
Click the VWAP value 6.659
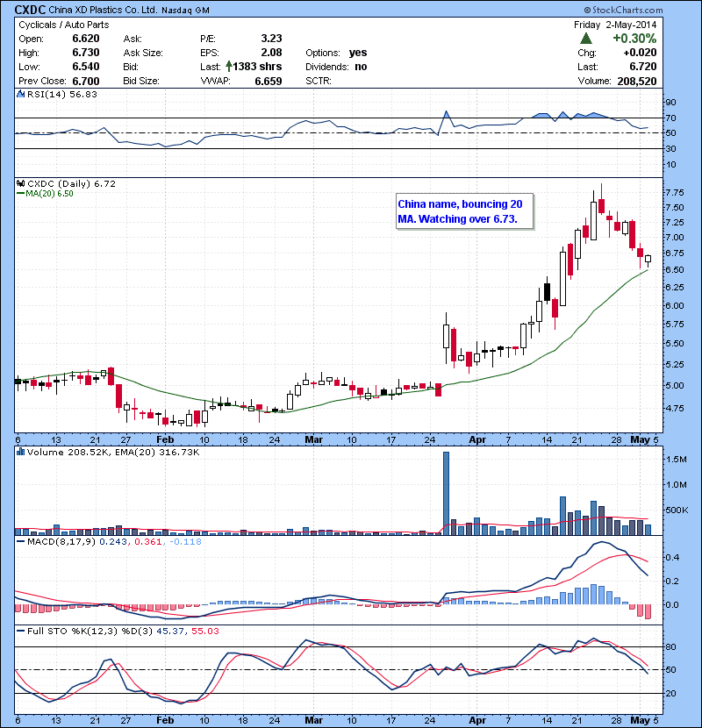268,82
